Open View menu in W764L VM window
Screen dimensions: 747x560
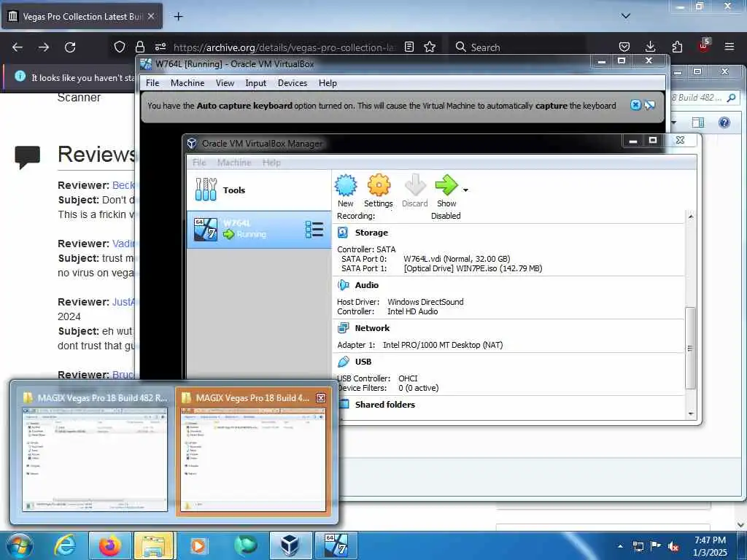225,83
